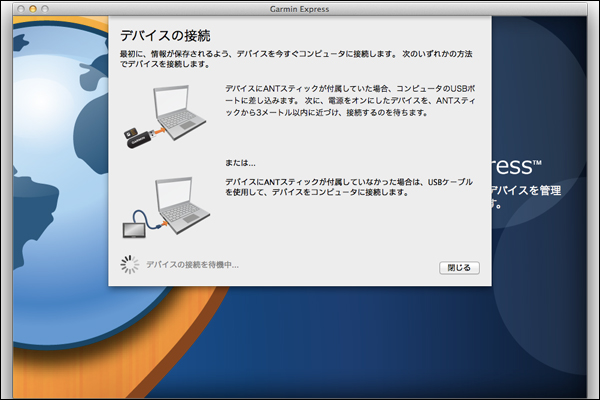Click the Garmin Express window title
The image size is (600, 400).
[299, 9]
